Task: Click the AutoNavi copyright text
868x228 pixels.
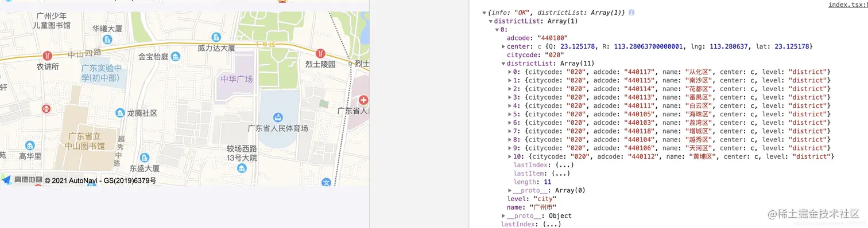Action: (x=100, y=180)
